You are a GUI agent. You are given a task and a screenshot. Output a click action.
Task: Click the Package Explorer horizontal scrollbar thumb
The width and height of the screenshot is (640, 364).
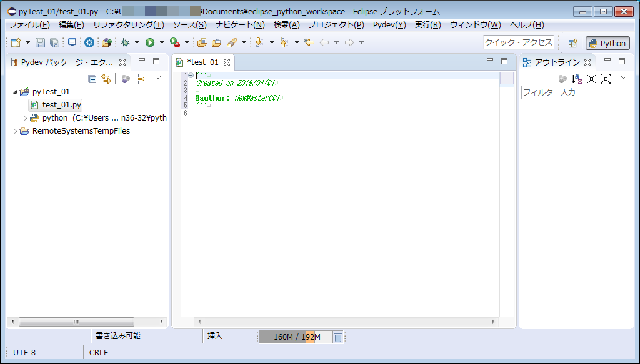click(x=76, y=322)
